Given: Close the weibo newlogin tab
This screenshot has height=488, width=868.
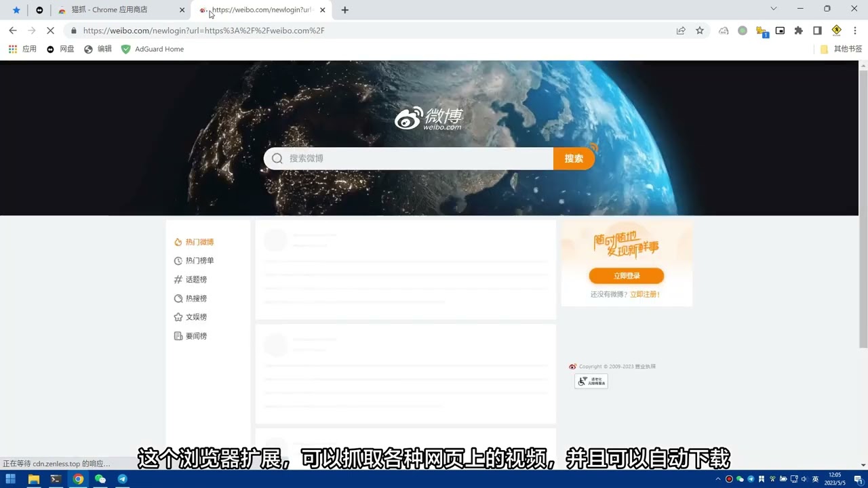Looking at the screenshot, I should click(323, 10).
